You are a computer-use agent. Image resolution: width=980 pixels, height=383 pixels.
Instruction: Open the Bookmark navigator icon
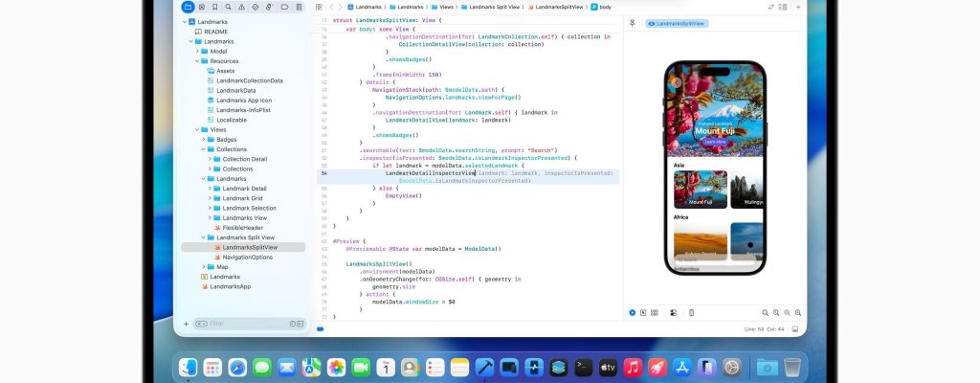[x=213, y=7]
